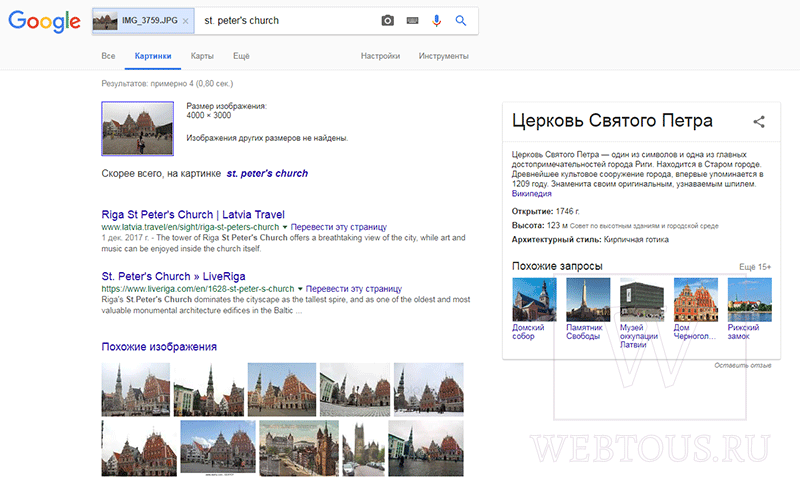This screenshot has width=800, height=482.
Task: Start voice search with microphone icon
Action: [436, 20]
